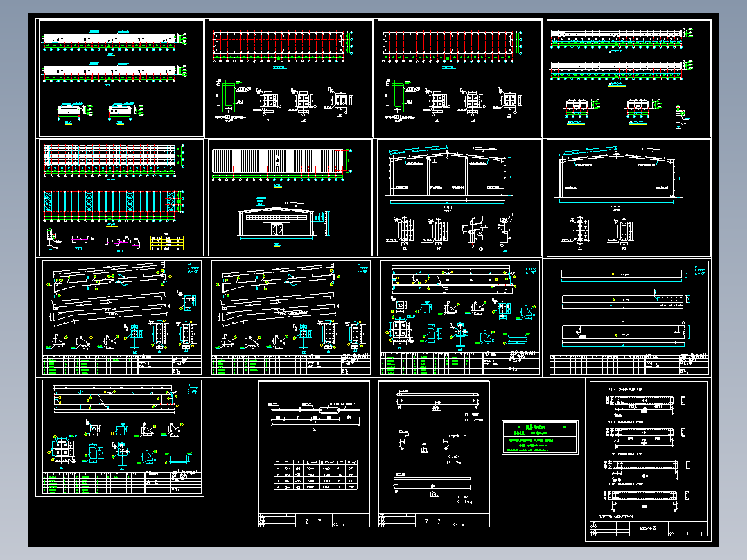Click the white-hatched roof panel plan
This screenshot has width=747, height=560.
coord(277,161)
